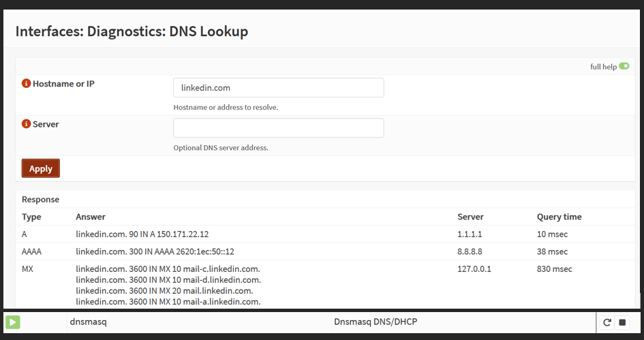This screenshot has height=340, width=644.
Task: Click the info icon next to Server
Action: tap(27, 124)
